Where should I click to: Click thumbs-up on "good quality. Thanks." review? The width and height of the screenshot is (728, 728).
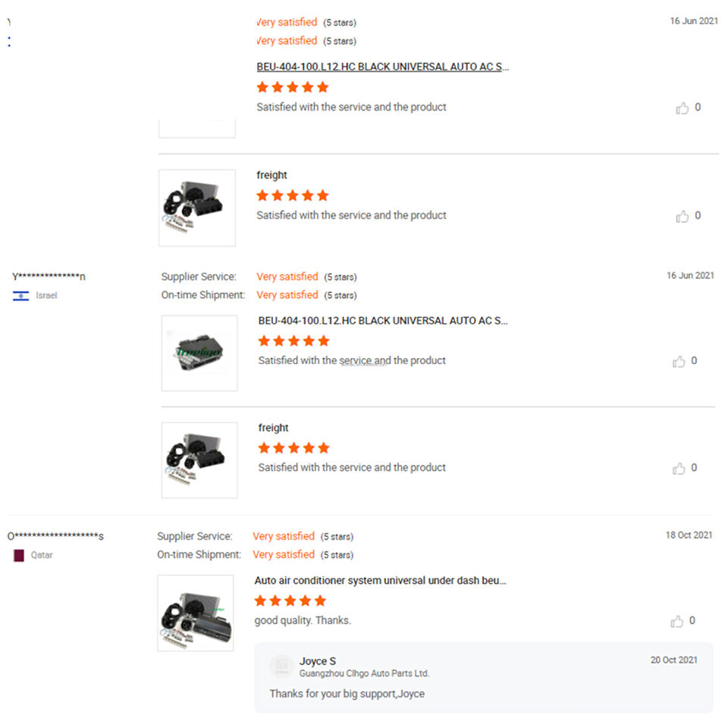pos(676,622)
